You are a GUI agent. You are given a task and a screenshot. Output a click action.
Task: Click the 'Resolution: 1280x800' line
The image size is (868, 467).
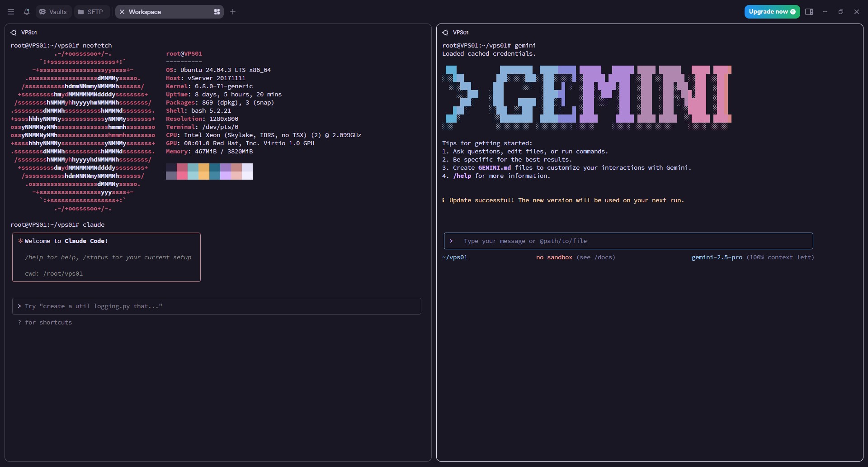coord(202,119)
